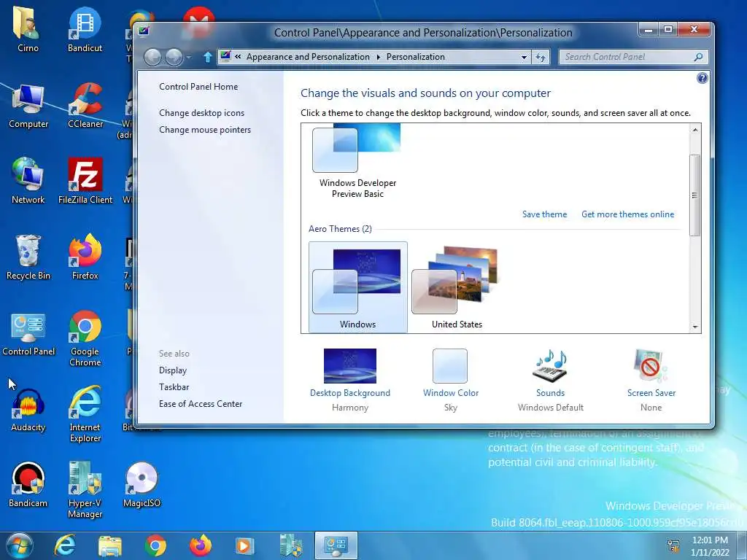Expand the Personalization breadcrumb arrow
The width and height of the screenshot is (747, 560).
(x=379, y=57)
